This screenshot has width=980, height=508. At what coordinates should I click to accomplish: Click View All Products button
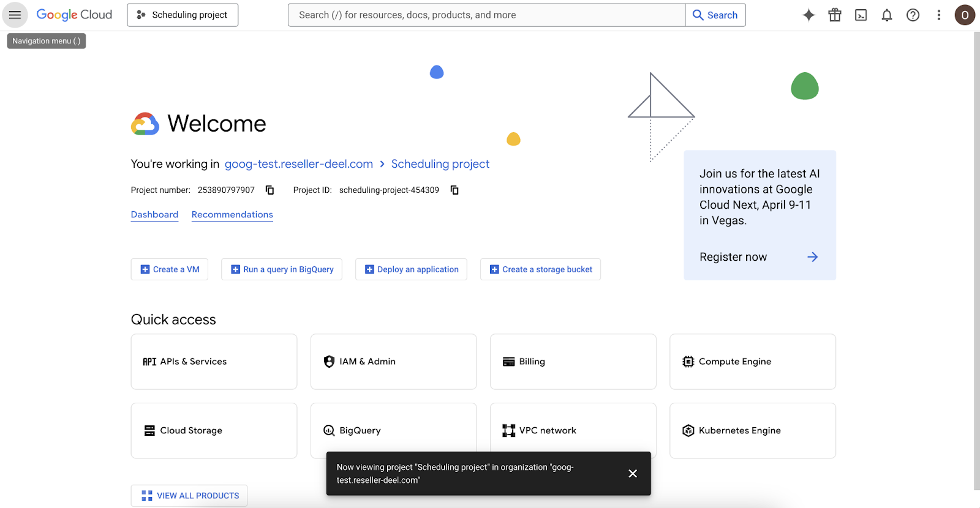189,496
